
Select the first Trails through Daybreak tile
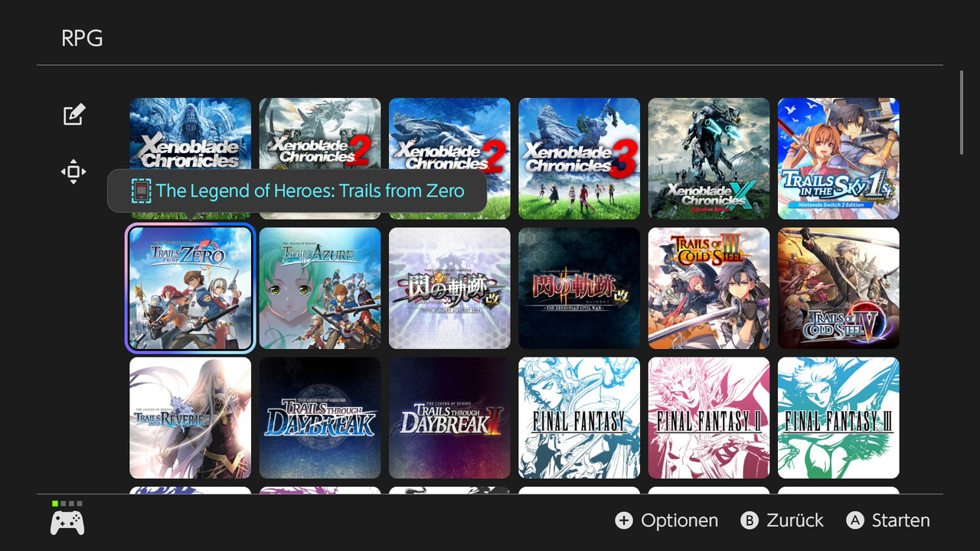pyautogui.click(x=320, y=418)
